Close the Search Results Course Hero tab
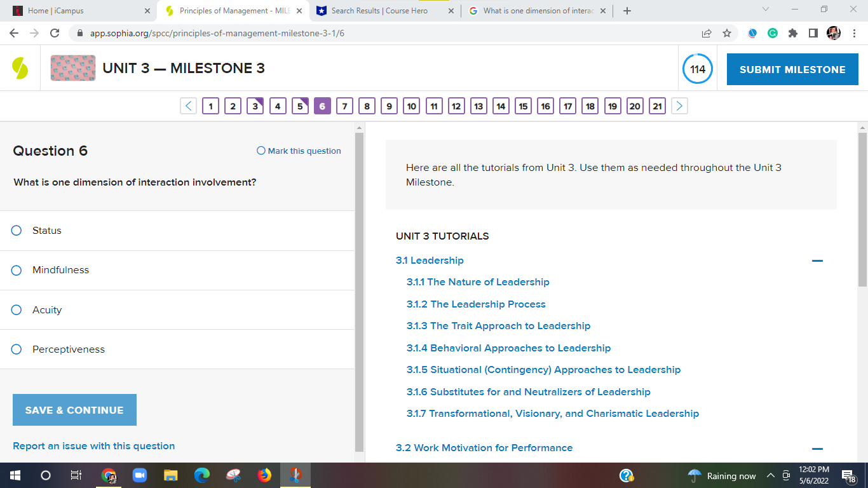This screenshot has height=488, width=868. point(451,11)
